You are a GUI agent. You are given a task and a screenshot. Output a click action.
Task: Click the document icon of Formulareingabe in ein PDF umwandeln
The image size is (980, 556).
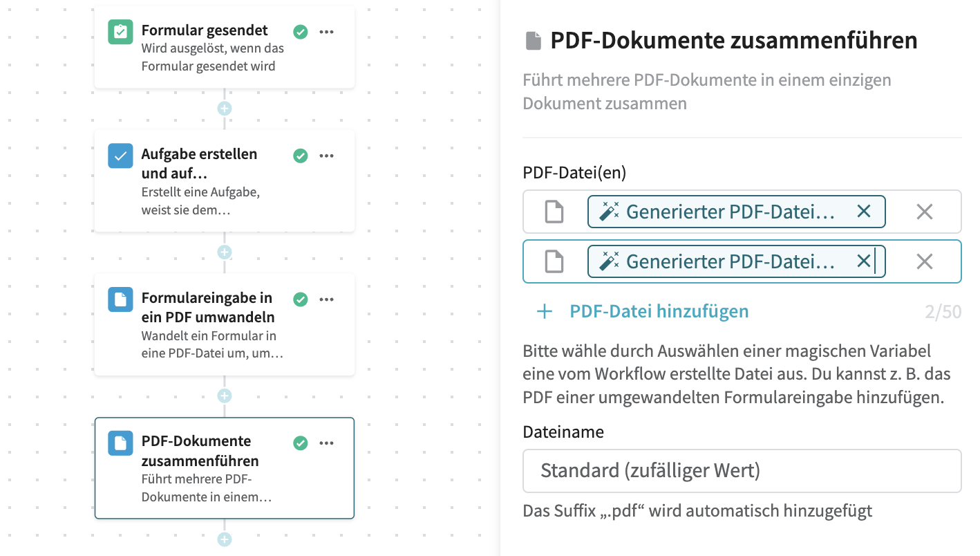tap(120, 299)
